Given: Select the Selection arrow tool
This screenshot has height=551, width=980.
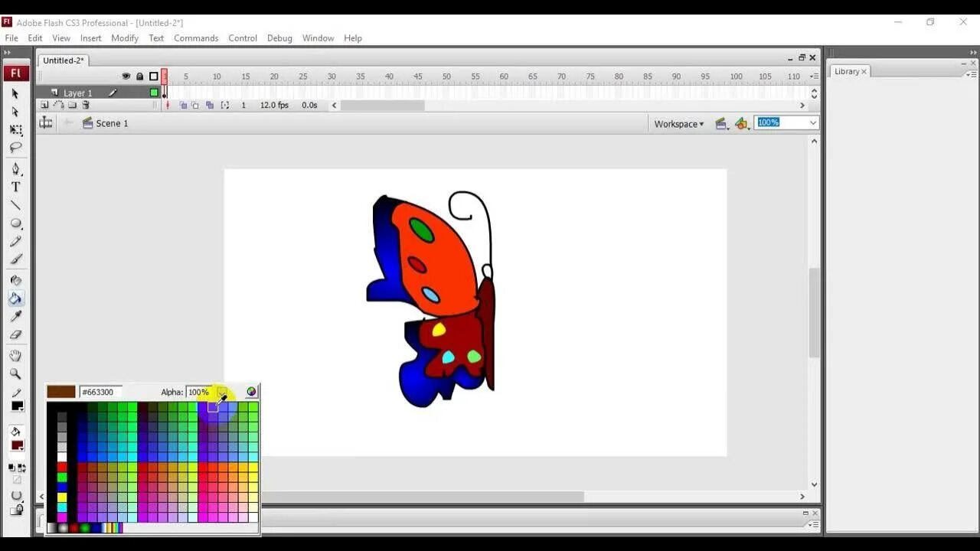Looking at the screenshot, I should click(15, 93).
